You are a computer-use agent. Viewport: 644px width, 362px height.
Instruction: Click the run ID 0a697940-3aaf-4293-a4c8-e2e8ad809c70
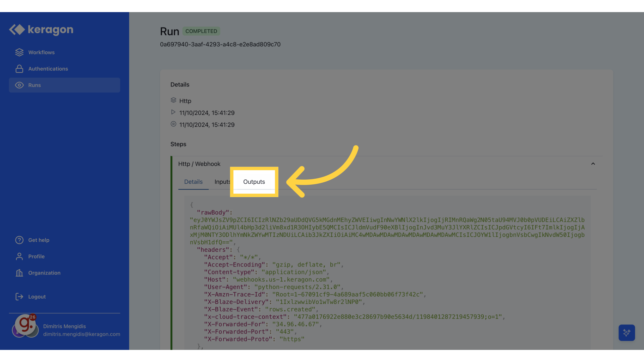coord(220,44)
